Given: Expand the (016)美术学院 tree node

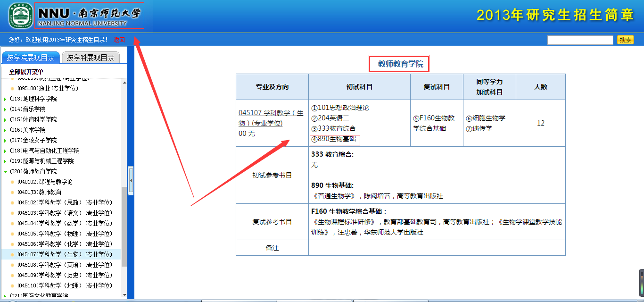Looking at the screenshot, I should tap(6, 129).
